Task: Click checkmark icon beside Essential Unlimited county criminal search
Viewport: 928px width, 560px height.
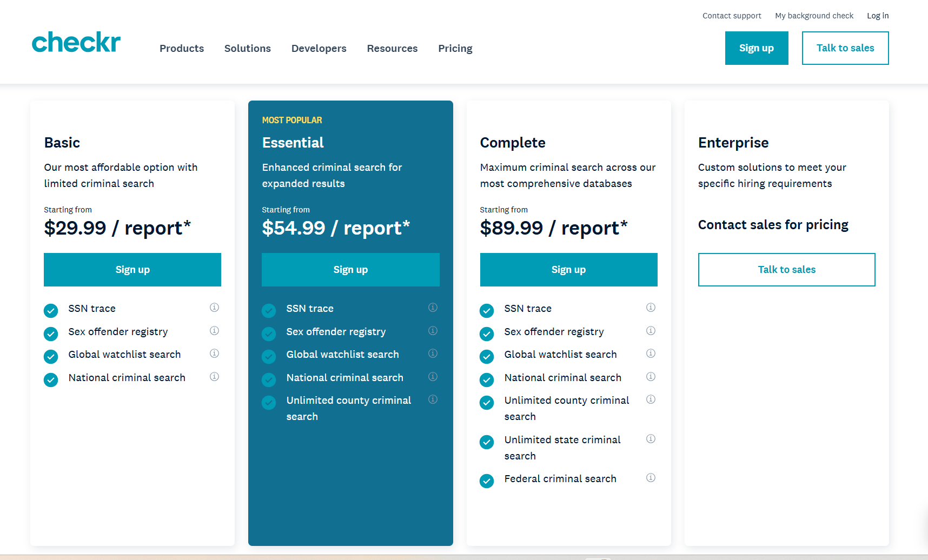Action: 269,403
